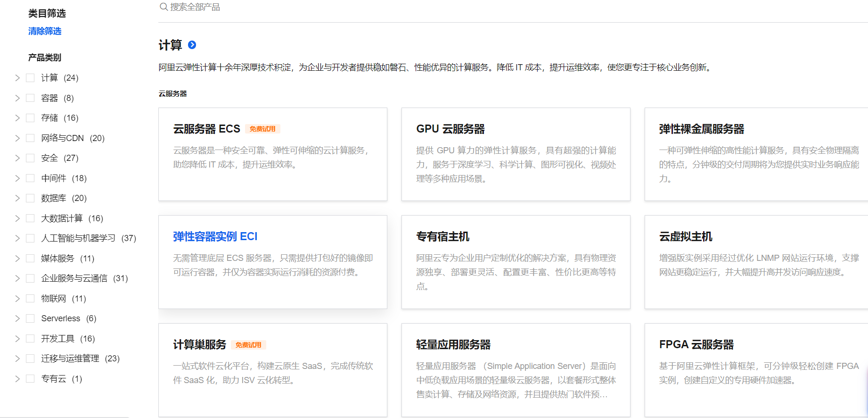Viewport: 868px width, 418px height.
Task: Tick the Serverless category checkbox
Action: click(x=30, y=318)
